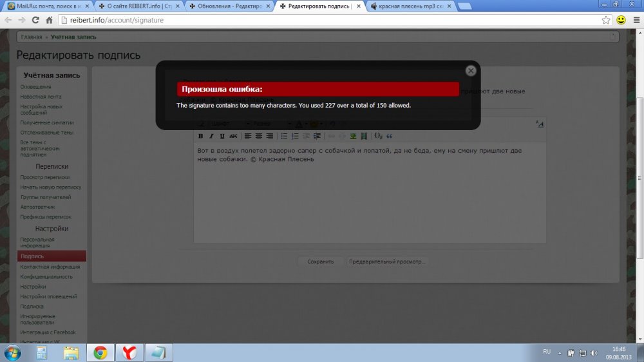Open new browser tab button
Screen dimensions: 644x362
(x=464, y=6)
